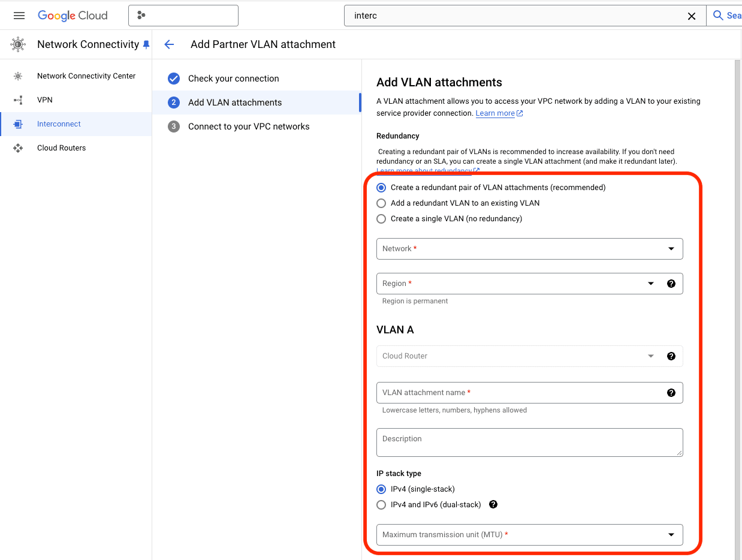Choose create a single VLAN no redundancy
Image resolution: width=742 pixels, height=560 pixels.
tap(381, 218)
